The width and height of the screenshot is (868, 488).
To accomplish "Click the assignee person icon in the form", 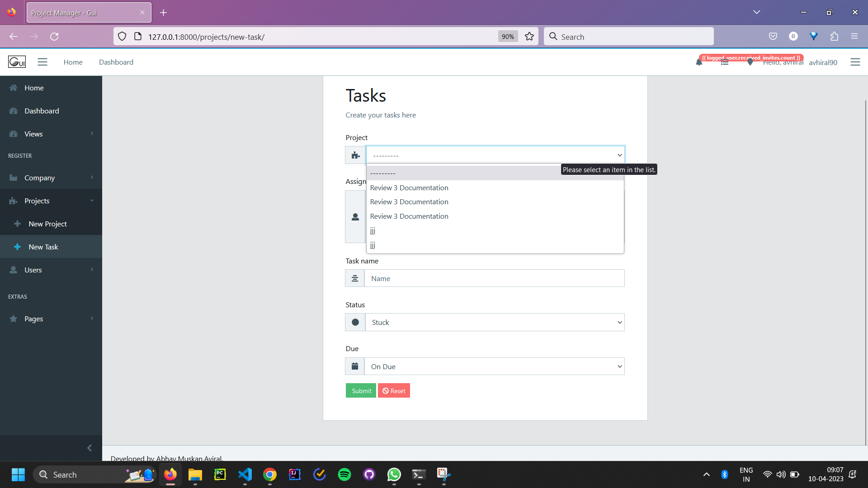I will 355,217.
